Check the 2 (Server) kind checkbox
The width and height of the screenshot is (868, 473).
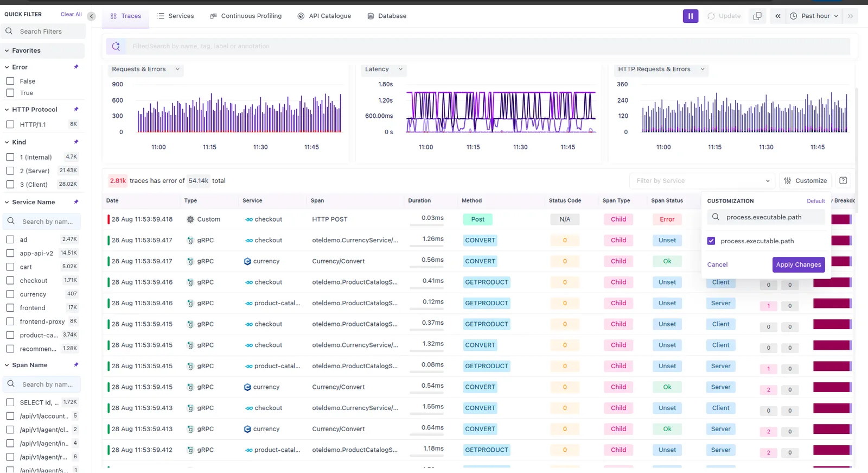point(10,171)
